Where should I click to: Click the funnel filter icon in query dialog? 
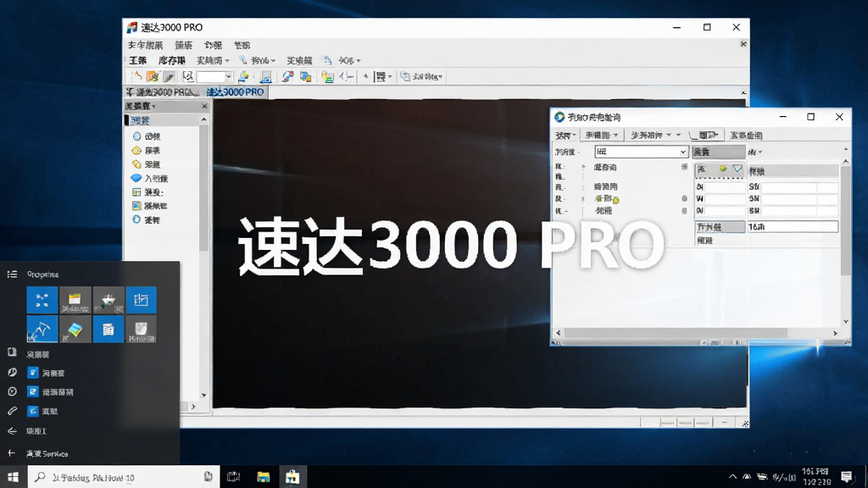737,169
